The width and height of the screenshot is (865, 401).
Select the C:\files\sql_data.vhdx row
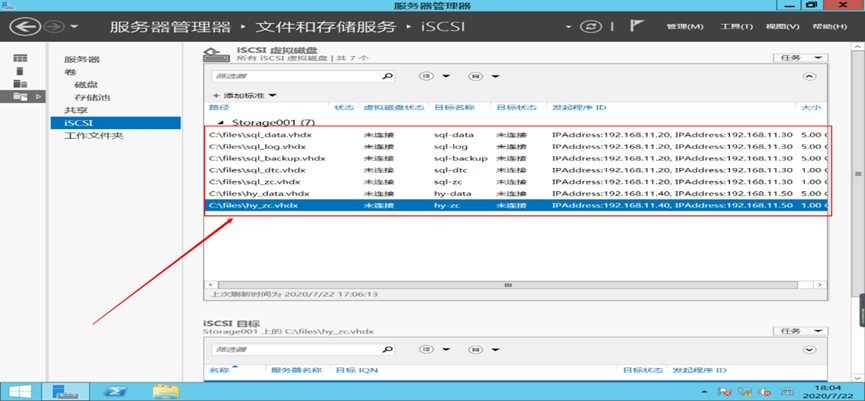[x=517, y=135]
